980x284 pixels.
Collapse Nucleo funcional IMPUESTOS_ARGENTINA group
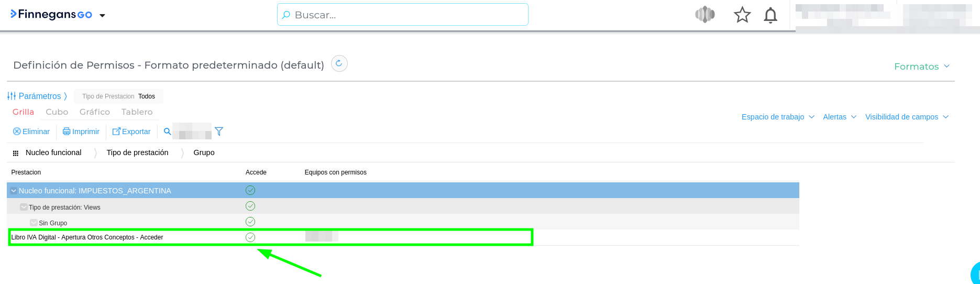14,191
